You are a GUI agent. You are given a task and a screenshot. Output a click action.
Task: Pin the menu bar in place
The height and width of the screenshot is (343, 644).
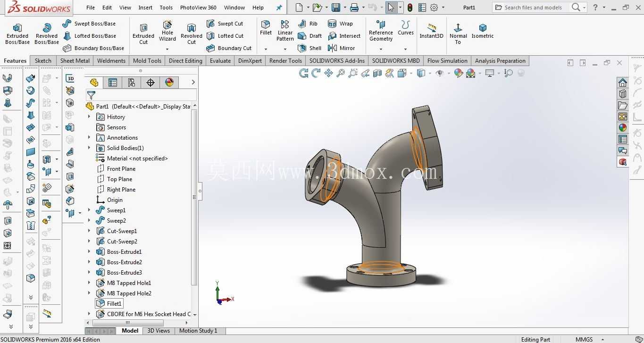pyautogui.click(x=279, y=8)
